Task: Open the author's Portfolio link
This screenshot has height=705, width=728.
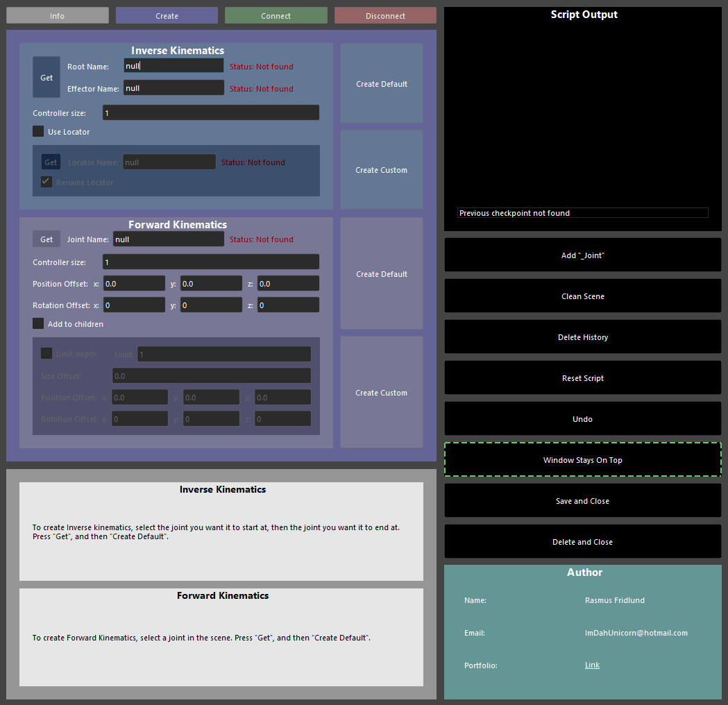Action: coord(592,665)
